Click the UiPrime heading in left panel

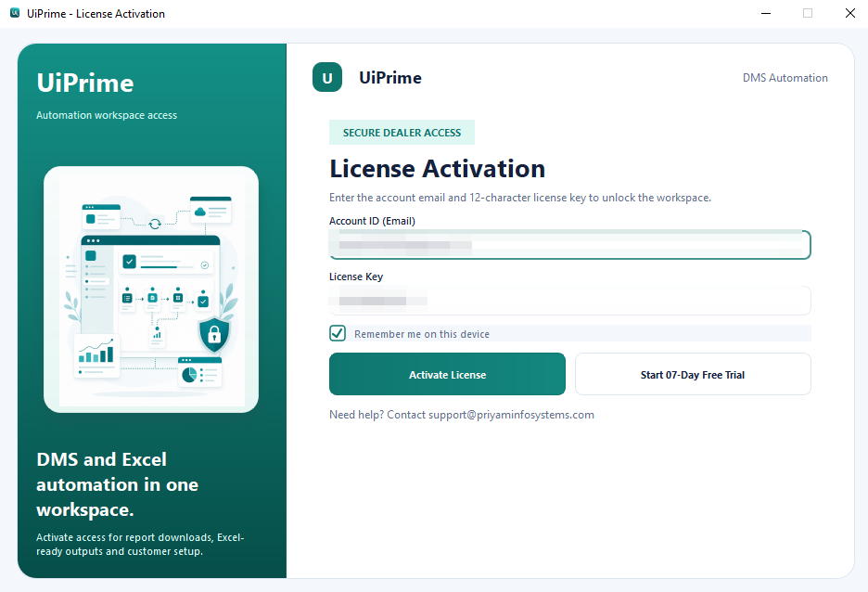click(x=85, y=84)
